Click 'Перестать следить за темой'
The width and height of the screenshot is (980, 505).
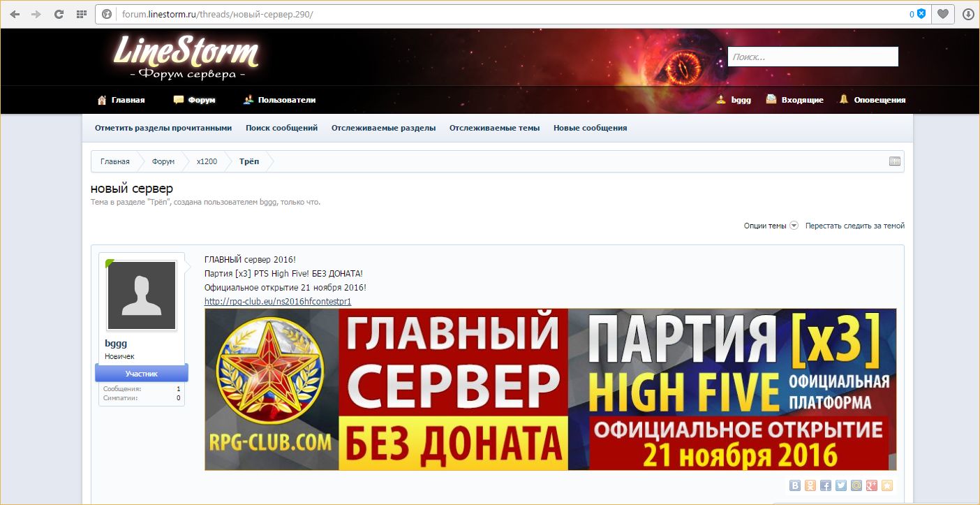click(x=855, y=226)
